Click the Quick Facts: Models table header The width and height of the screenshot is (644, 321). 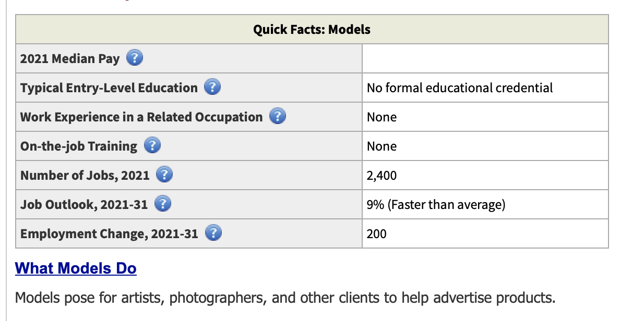click(312, 29)
